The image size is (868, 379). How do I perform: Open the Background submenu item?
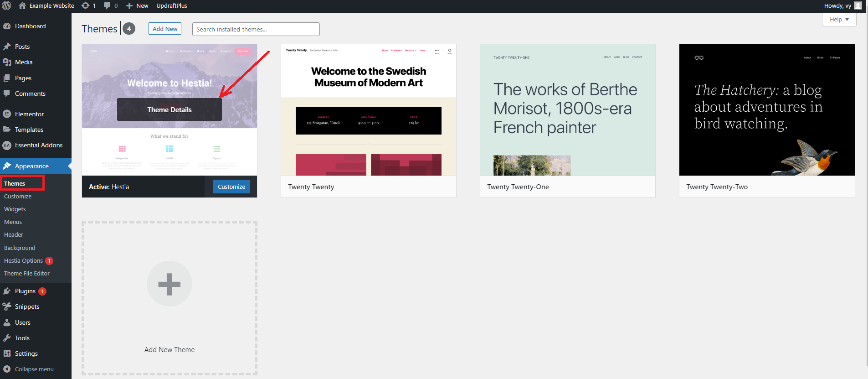(20, 248)
